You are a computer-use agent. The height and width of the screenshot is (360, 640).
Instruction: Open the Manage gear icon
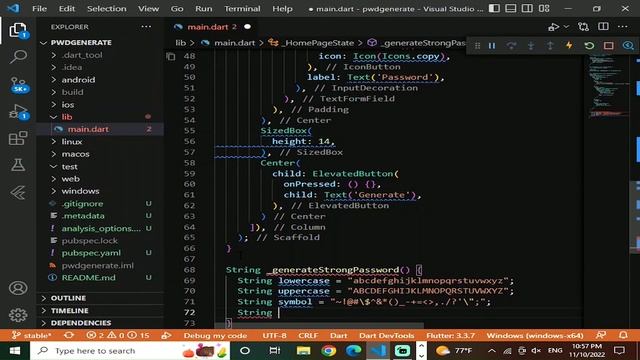tap(18, 315)
